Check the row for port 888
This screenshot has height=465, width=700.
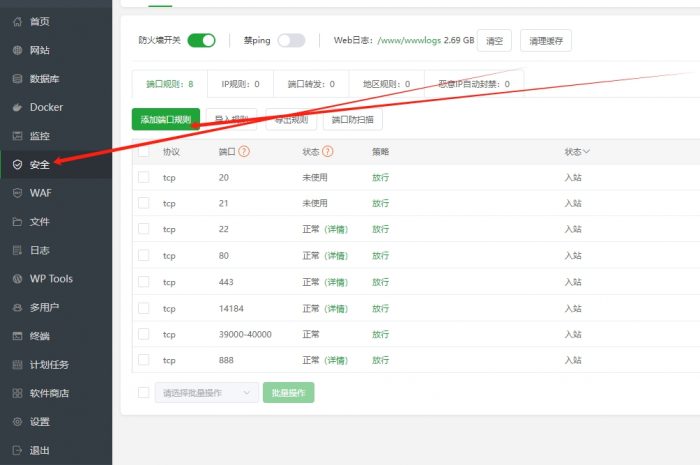coord(144,360)
